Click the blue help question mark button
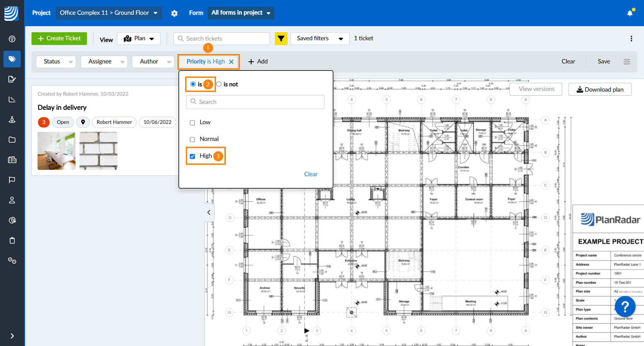This screenshot has height=346, width=644. [x=625, y=306]
